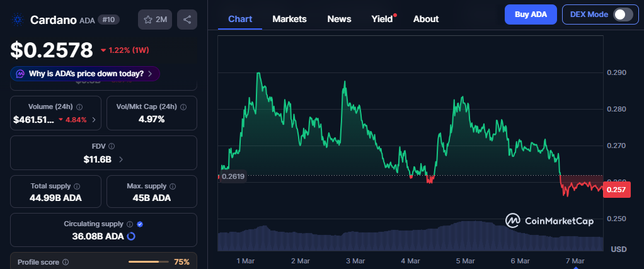Click the Cardano logo icon

click(x=18, y=20)
